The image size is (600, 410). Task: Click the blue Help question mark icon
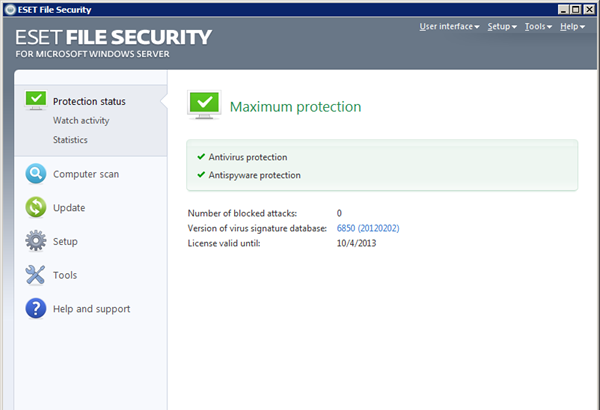(36, 308)
